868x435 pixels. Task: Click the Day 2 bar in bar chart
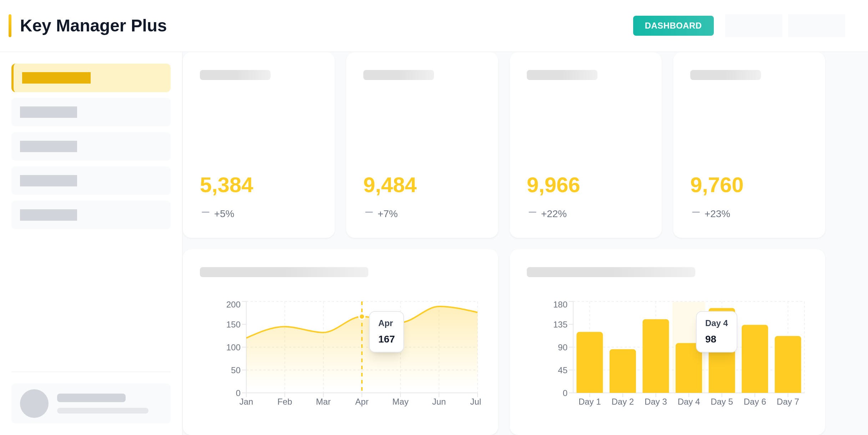click(622, 371)
